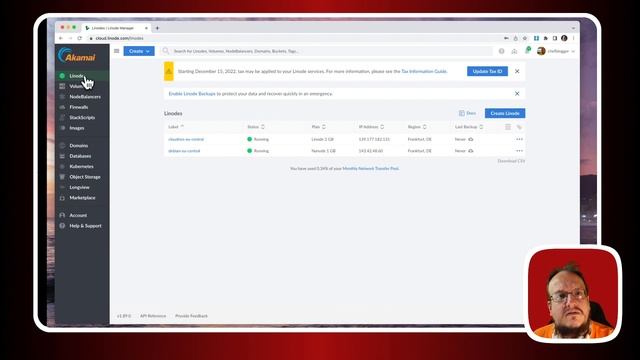Open Help & Support in the sidebar
The height and width of the screenshot is (360, 640).
click(x=82, y=226)
